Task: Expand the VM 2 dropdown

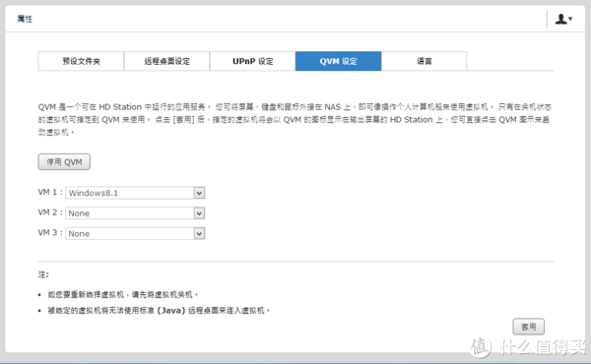Action: pyautogui.click(x=135, y=213)
